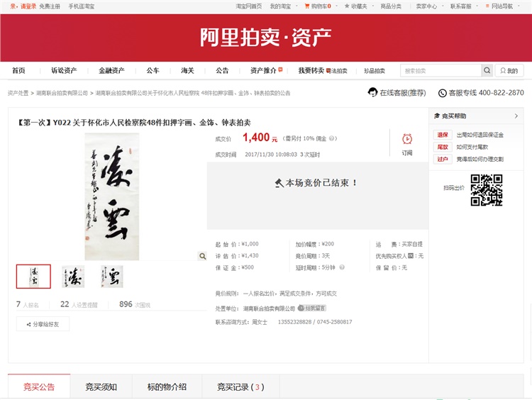The height and width of the screenshot is (400, 532).
Task: Expand the 竞买帮助 panel arrow
Action: (x=516, y=116)
